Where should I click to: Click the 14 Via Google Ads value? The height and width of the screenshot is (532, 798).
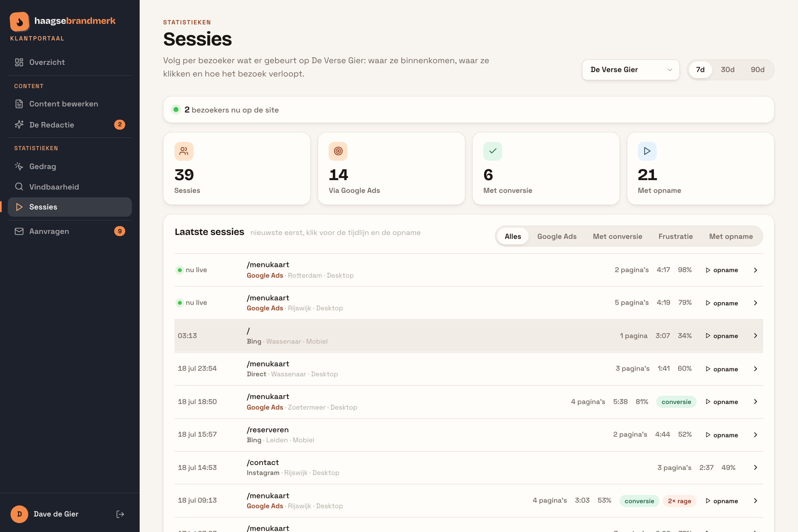pos(338,175)
